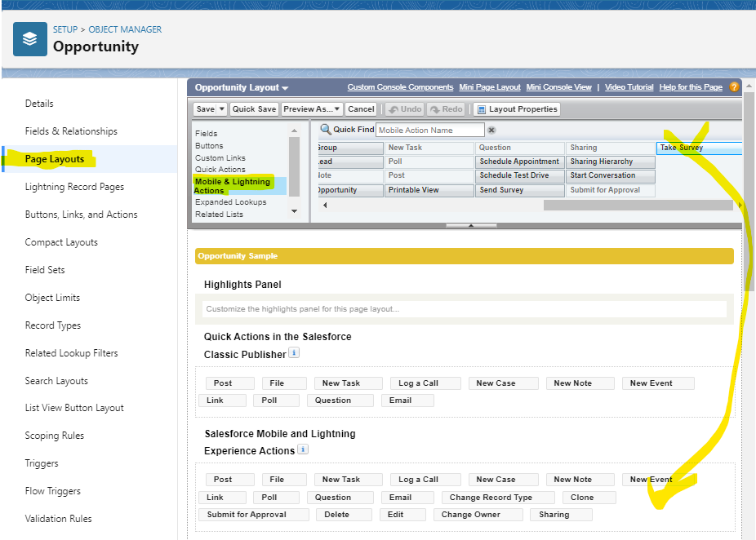Clear the Quick Find search box
Image resolution: width=756 pixels, height=540 pixels.
click(x=491, y=130)
